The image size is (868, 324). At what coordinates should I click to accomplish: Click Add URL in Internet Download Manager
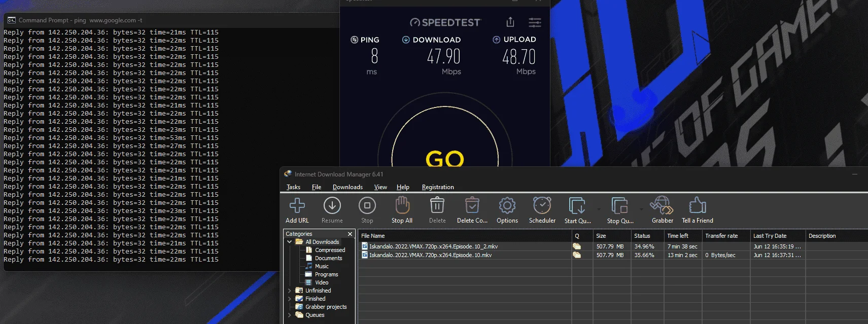(297, 210)
